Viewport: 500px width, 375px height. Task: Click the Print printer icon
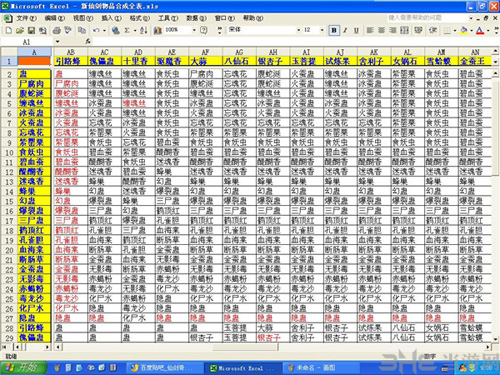click(x=57, y=30)
